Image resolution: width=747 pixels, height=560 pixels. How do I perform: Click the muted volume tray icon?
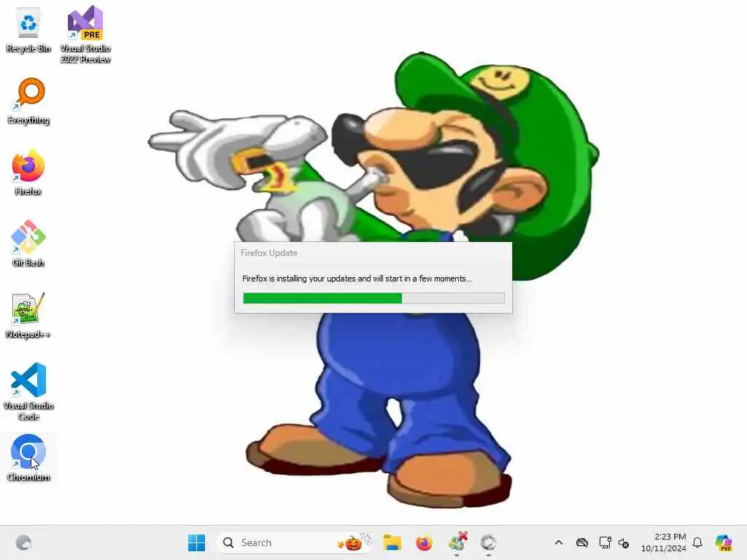click(x=624, y=542)
